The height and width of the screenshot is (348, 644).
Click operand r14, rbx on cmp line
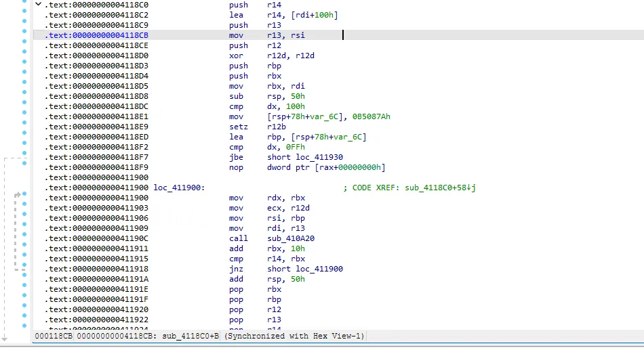click(x=286, y=259)
